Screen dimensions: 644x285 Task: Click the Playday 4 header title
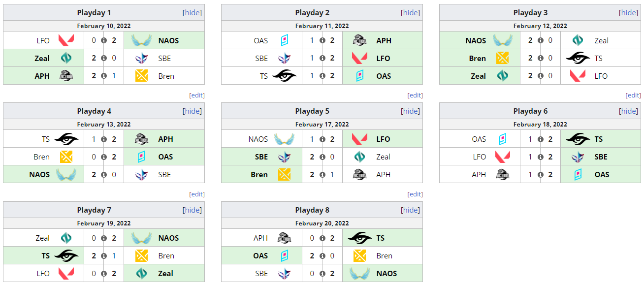click(94, 111)
